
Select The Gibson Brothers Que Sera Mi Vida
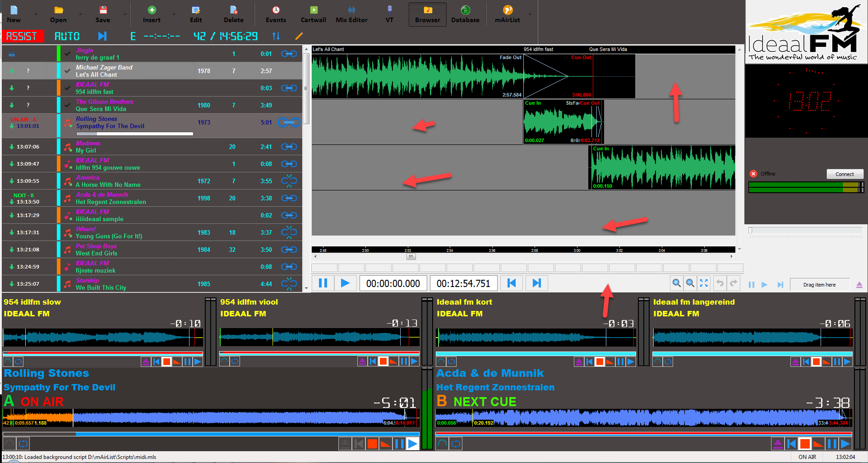click(x=152, y=105)
